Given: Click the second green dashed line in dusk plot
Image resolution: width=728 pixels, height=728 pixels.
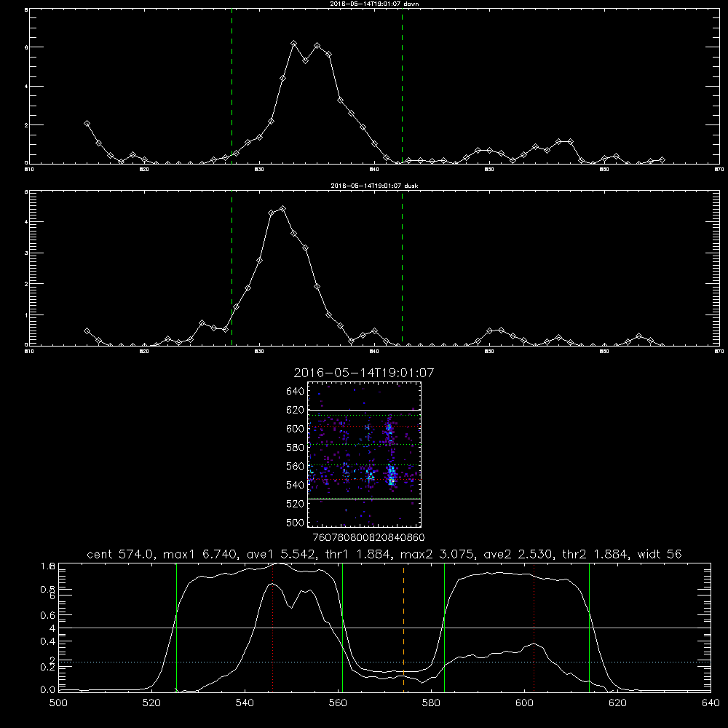Looking at the screenshot, I should pos(402,268).
